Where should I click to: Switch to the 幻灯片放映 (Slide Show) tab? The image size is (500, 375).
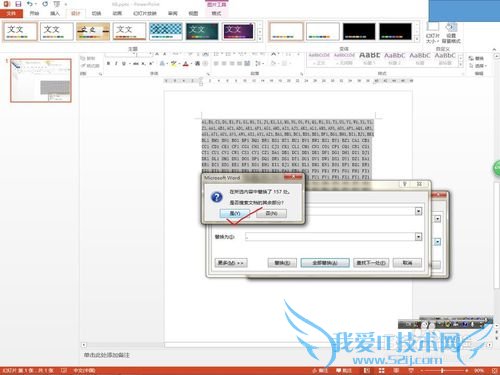145,13
